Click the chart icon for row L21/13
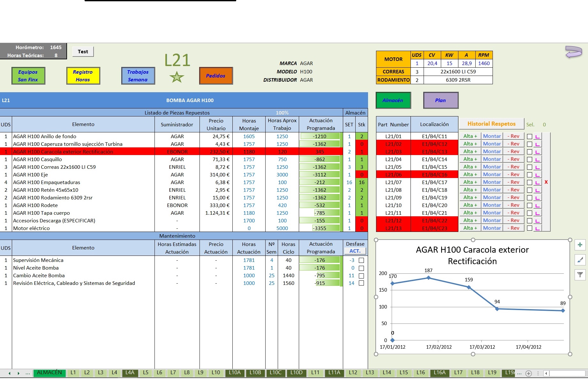 (x=538, y=228)
